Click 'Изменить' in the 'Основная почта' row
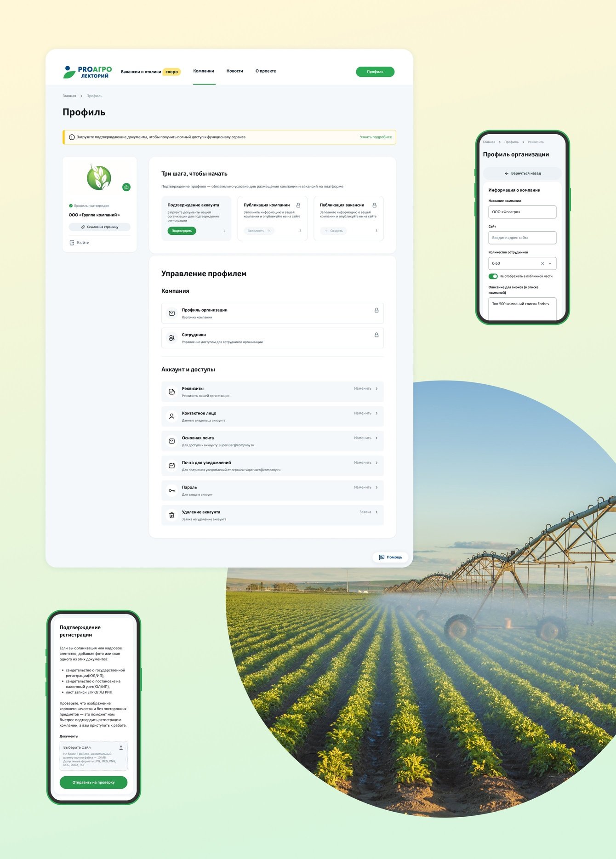This screenshot has width=616, height=859. click(x=363, y=438)
